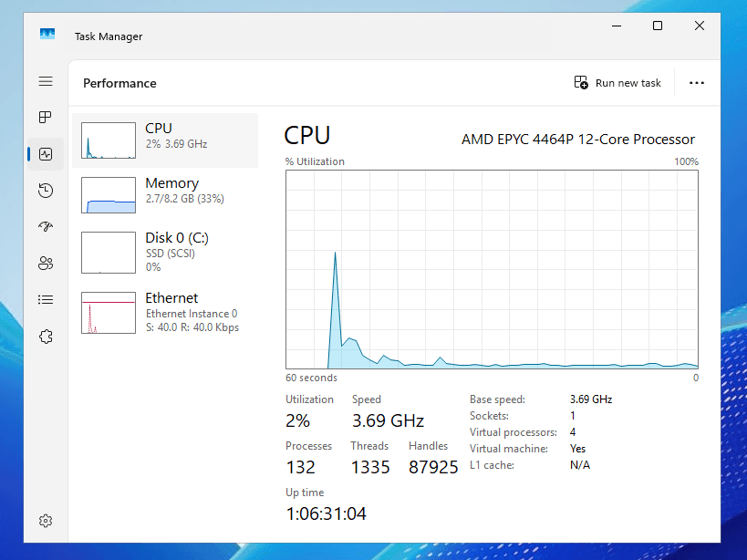
Task: Open the Startup apps page icon
Action: [46, 227]
